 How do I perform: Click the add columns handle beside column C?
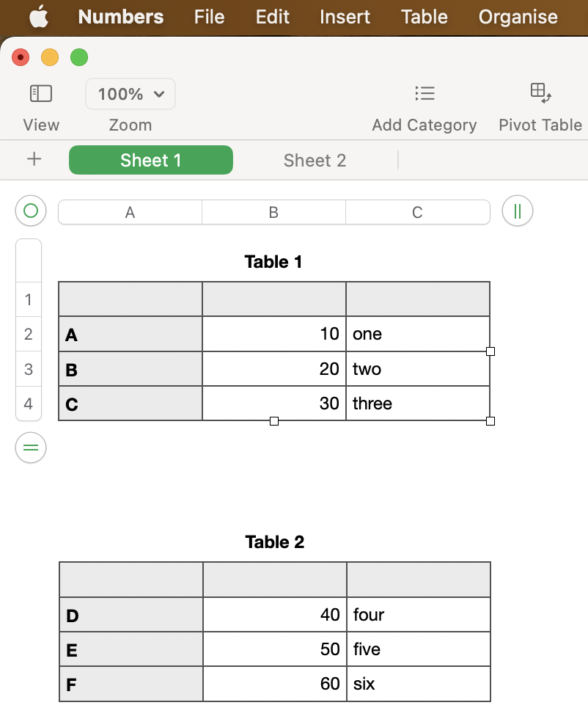tap(518, 211)
